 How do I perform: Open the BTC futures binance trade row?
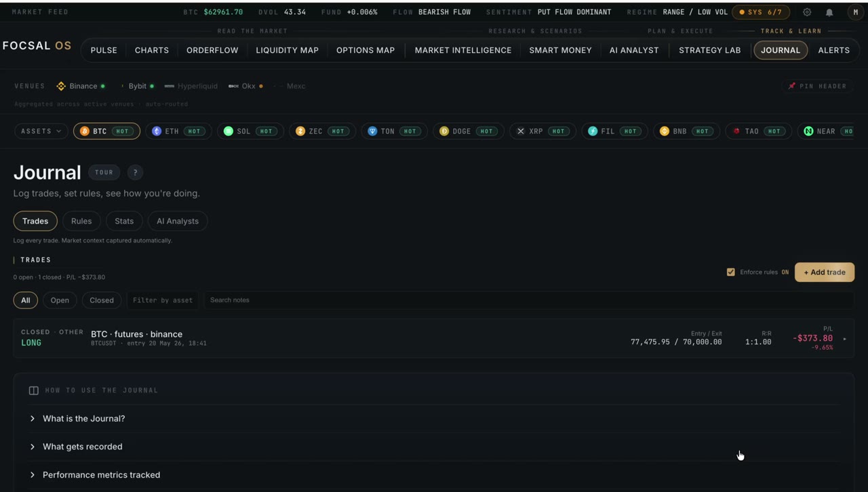(434, 338)
